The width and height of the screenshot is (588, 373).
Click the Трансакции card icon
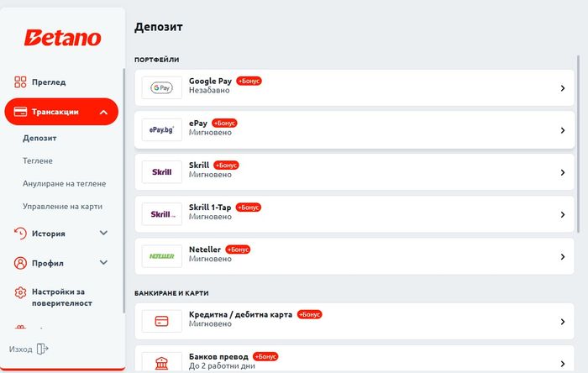pos(20,112)
